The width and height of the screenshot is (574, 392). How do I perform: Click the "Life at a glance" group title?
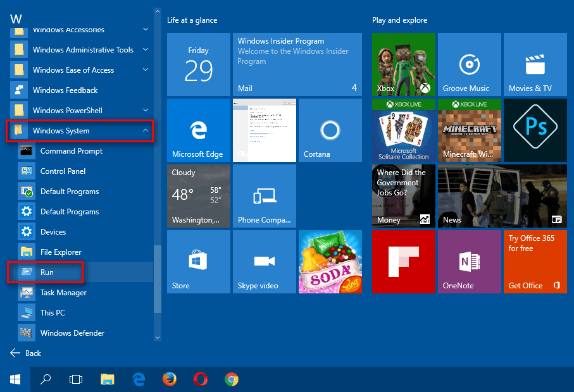(x=192, y=20)
